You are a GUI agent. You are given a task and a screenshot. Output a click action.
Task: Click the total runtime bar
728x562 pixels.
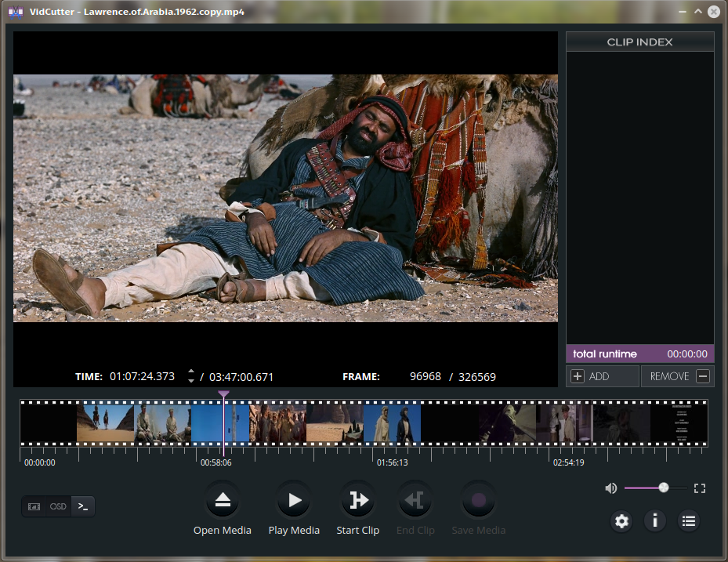(639, 354)
